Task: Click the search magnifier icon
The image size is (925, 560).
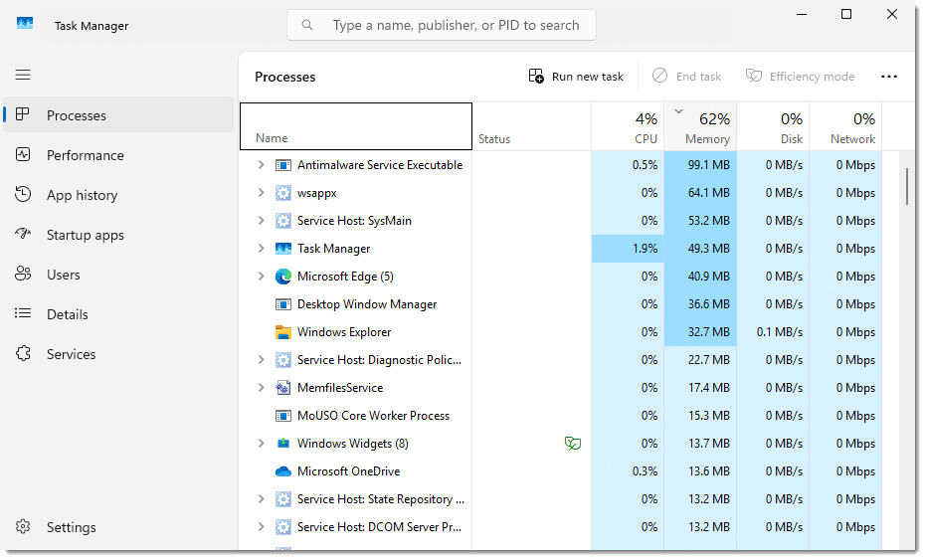Action: pos(306,25)
